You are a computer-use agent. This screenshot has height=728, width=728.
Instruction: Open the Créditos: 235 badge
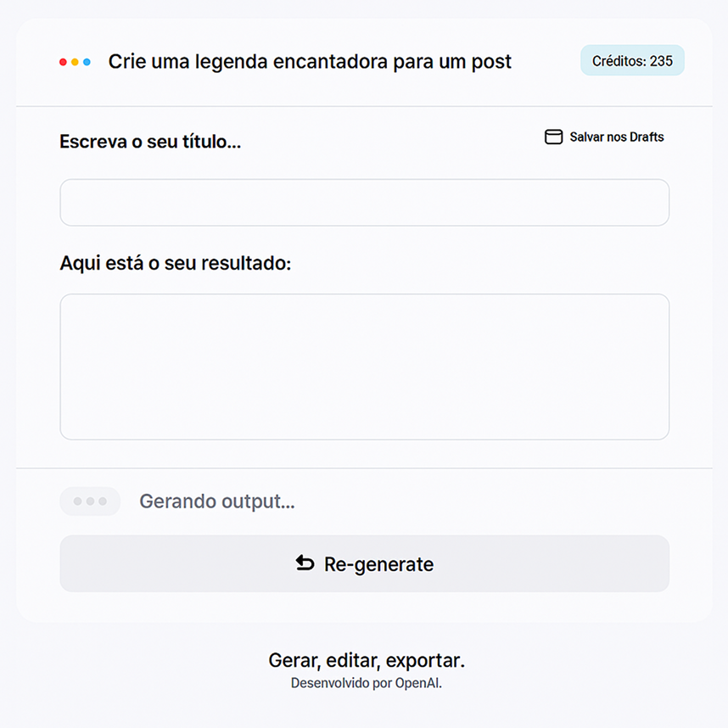click(632, 61)
